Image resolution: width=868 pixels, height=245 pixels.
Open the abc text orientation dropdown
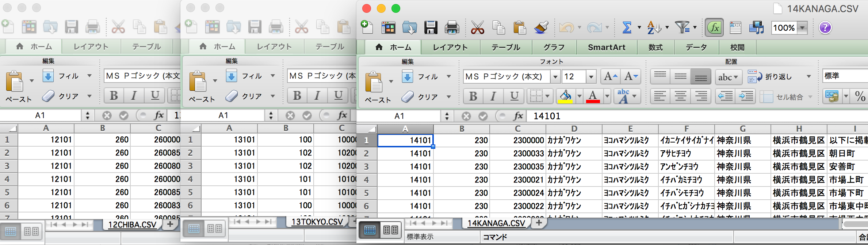[729, 77]
